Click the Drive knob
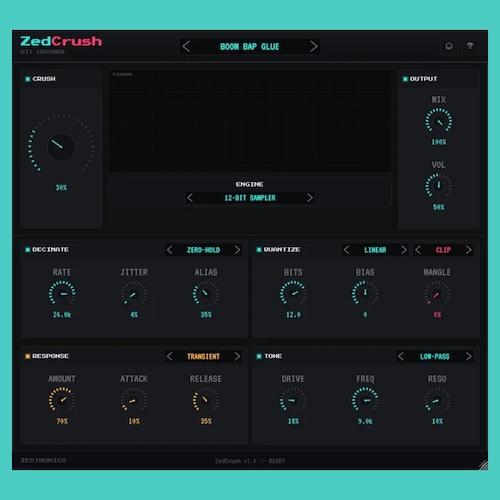 point(293,400)
